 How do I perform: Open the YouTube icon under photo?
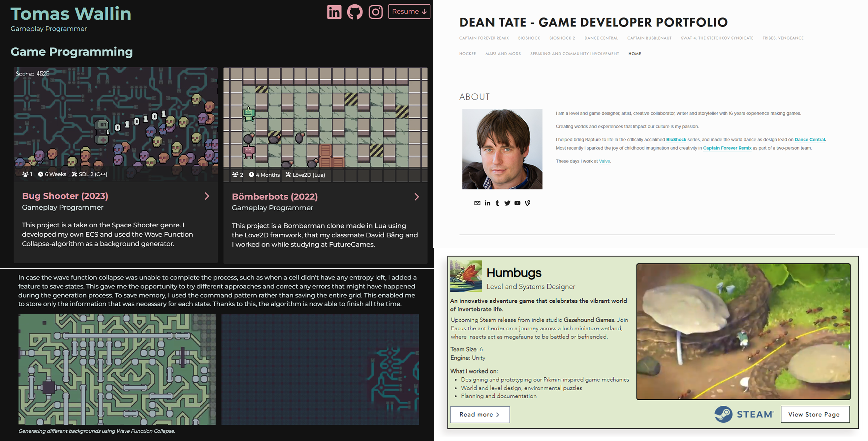tap(517, 203)
